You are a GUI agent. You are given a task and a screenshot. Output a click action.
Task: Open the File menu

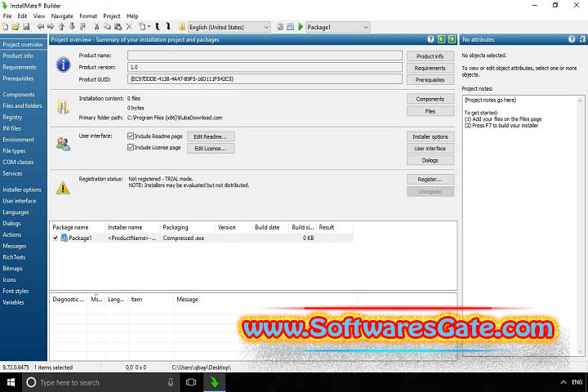click(7, 16)
